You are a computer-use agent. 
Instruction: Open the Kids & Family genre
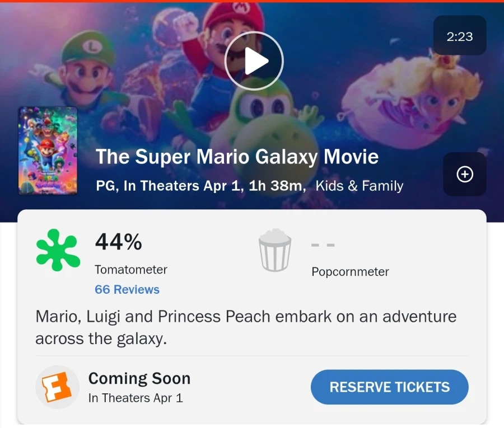click(x=359, y=186)
